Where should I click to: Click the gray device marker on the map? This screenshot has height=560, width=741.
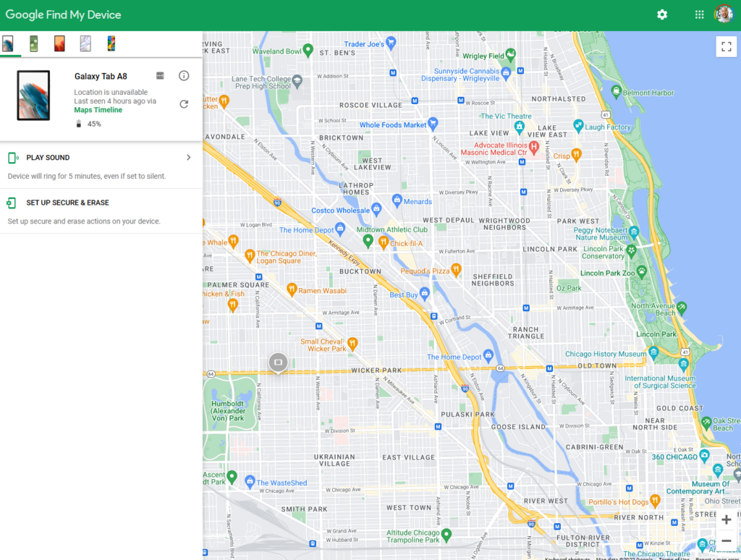(278, 362)
